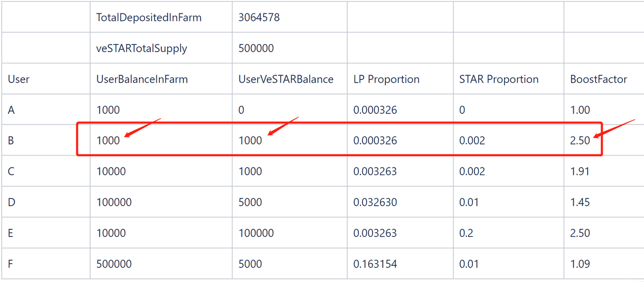Select user F row label

coord(11,264)
